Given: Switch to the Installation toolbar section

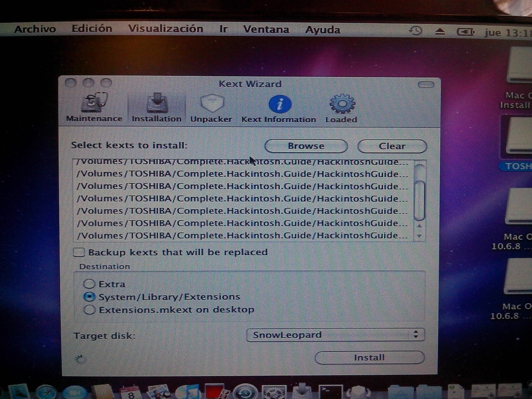Looking at the screenshot, I should pyautogui.click(x=157, y=107).
